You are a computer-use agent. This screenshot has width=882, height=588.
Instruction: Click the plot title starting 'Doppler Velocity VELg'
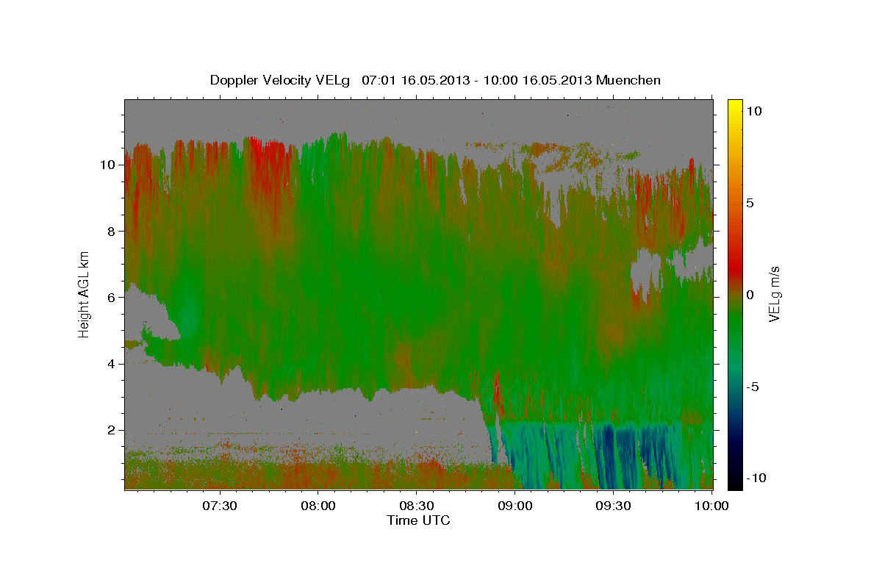(435, 80)
